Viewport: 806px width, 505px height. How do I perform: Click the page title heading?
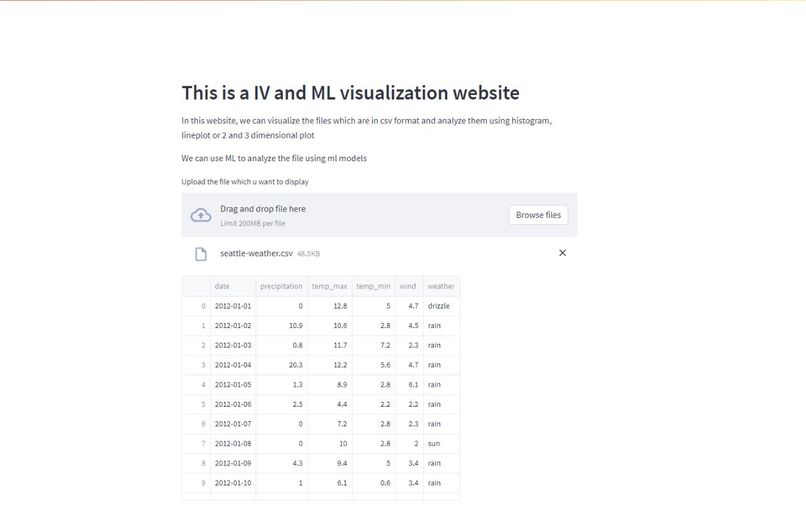(350, 93)
